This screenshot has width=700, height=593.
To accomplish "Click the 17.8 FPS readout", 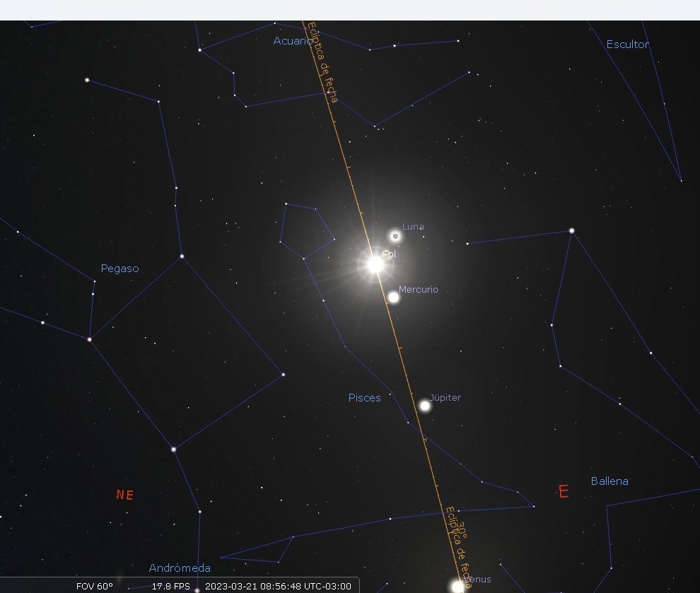I will click(x=171, y=587).
